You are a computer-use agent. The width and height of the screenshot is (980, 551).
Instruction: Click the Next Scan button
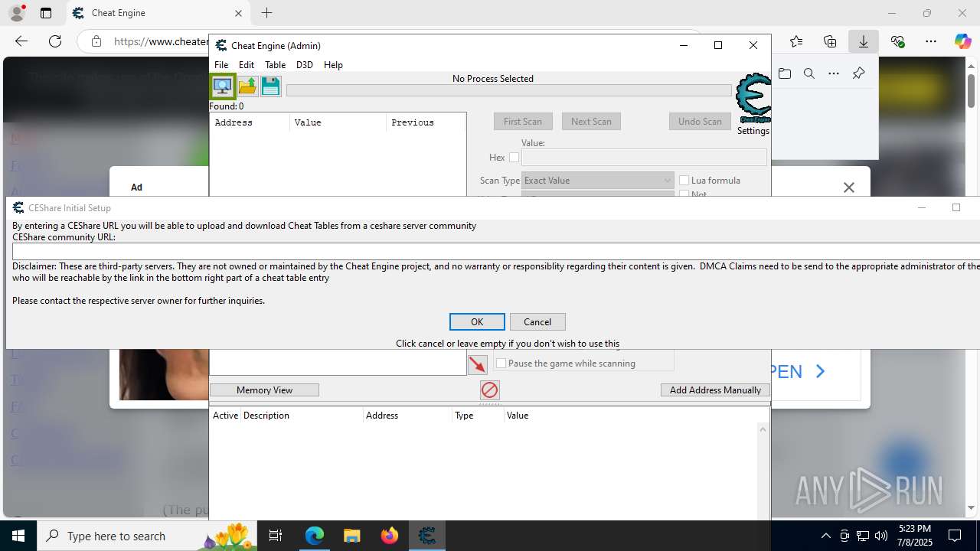[591, 122]
